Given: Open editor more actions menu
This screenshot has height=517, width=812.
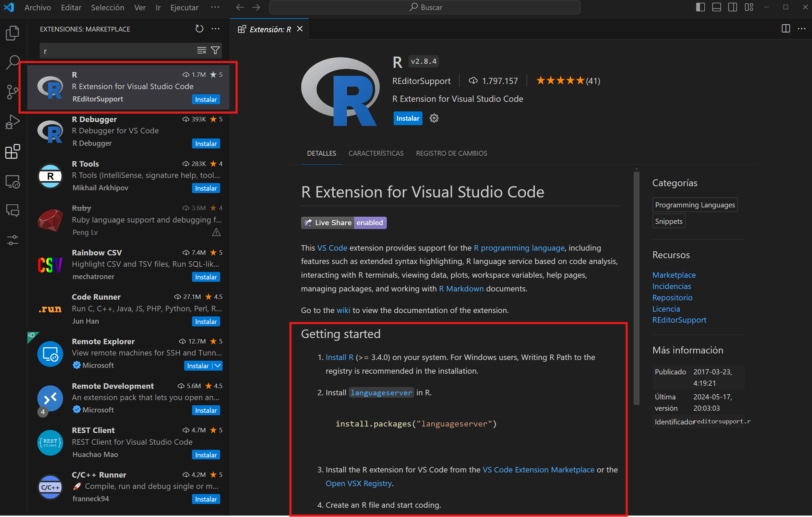Looking at the screenshot, I should (x=802, y=29).
